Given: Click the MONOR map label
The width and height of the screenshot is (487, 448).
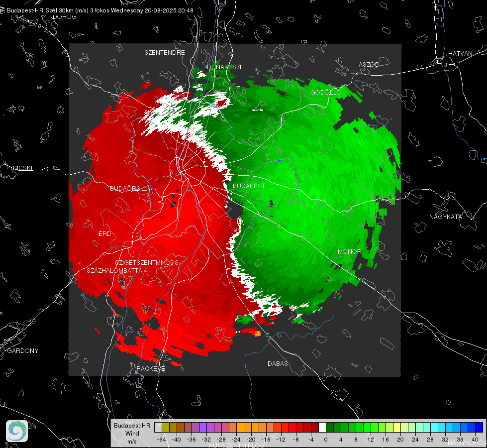Looking at the screenshot, I should click(x=349, y=252).
